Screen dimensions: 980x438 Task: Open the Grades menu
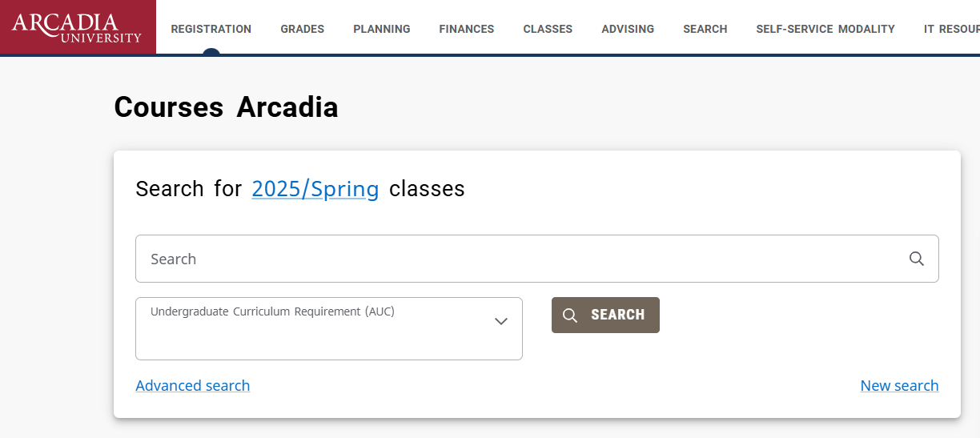[303, 29]
